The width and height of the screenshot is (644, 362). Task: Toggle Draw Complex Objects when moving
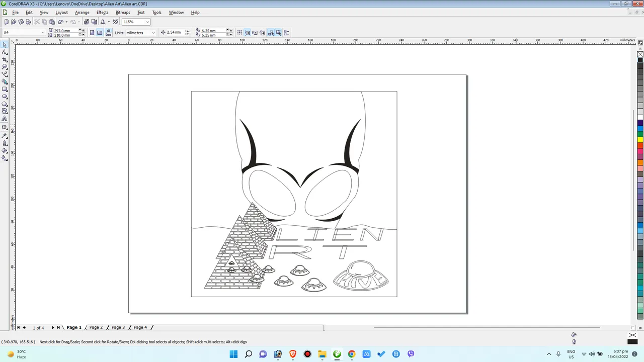tap(271, 33)
